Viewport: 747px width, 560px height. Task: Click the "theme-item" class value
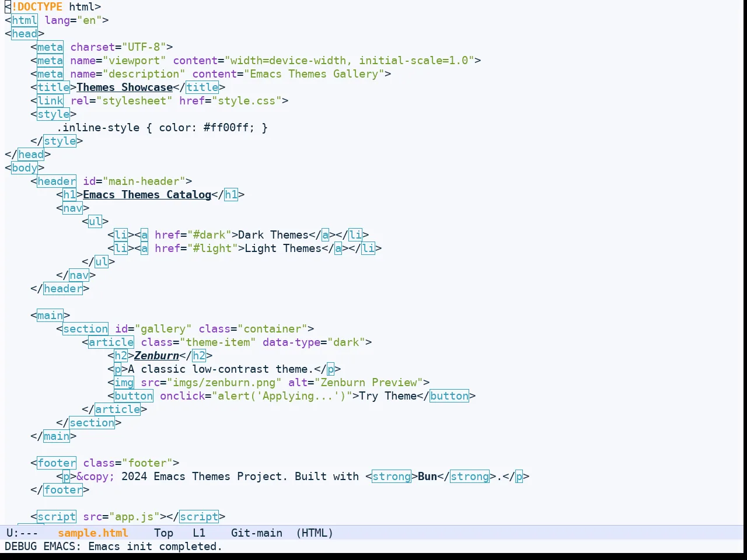tap(218, 342)
